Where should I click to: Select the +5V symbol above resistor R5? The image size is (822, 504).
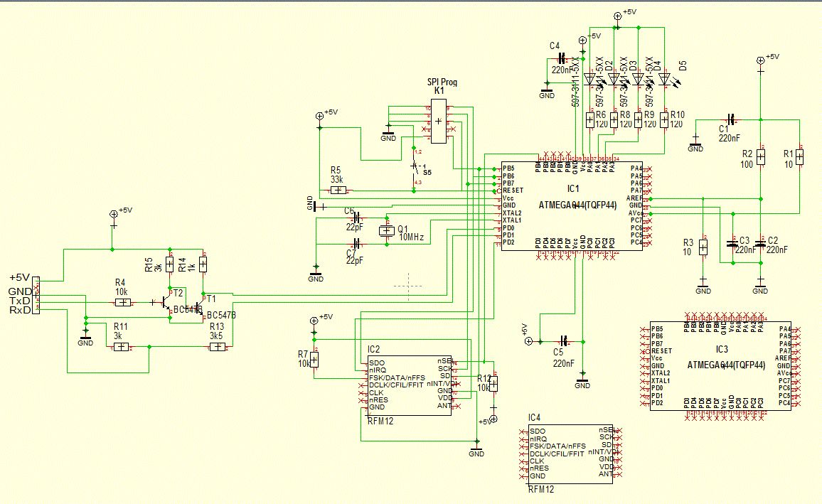(x=319, y=116)
